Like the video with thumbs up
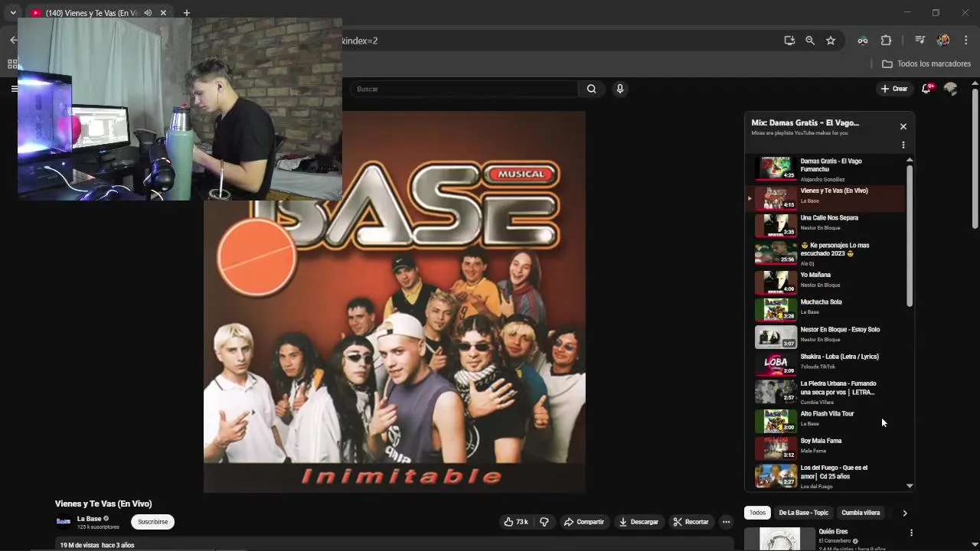The height and width of the screenshot is (551, 980). tap(516, 522)
